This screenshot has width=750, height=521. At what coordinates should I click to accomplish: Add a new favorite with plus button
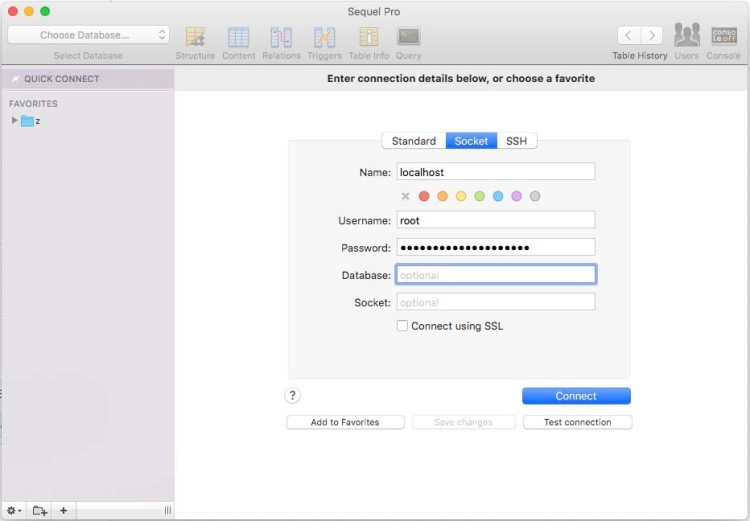click(64, 510)
